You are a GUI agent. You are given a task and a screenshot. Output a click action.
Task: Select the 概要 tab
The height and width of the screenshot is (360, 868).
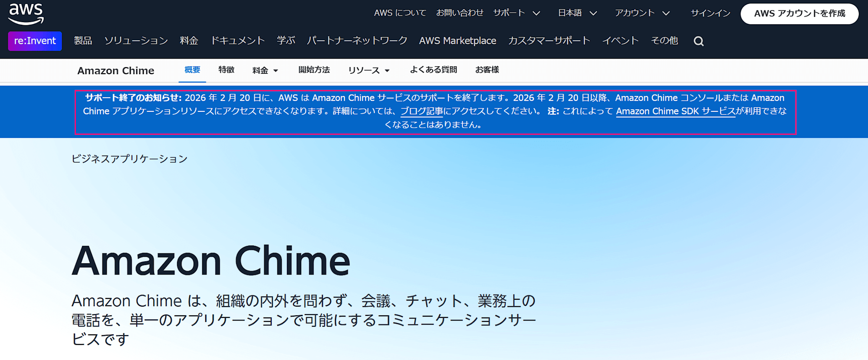tap(192, 70)
